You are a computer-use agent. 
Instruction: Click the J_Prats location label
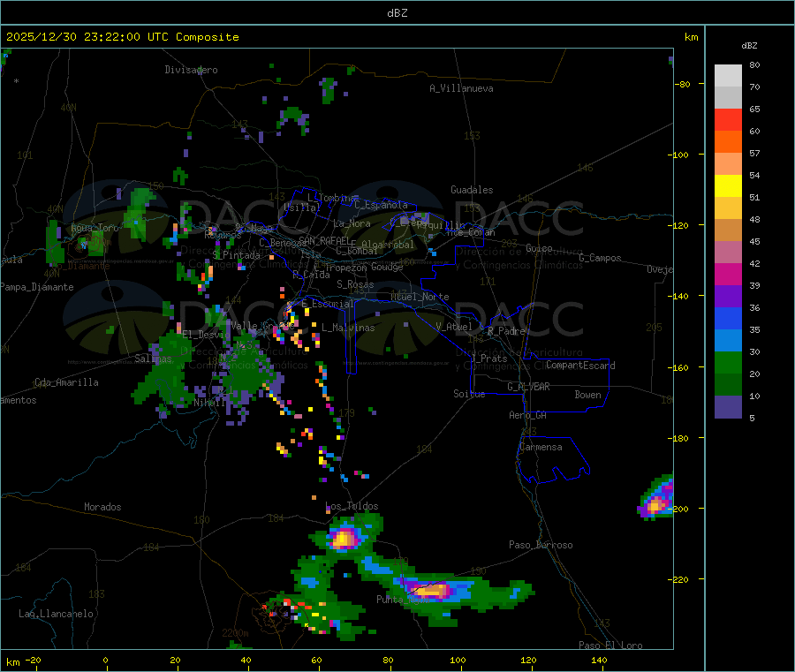(489, 359)
